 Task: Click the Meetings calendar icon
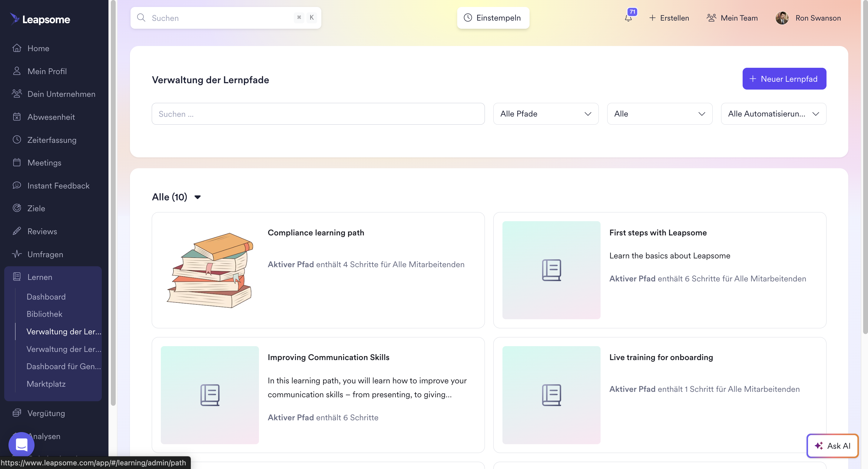17,162
